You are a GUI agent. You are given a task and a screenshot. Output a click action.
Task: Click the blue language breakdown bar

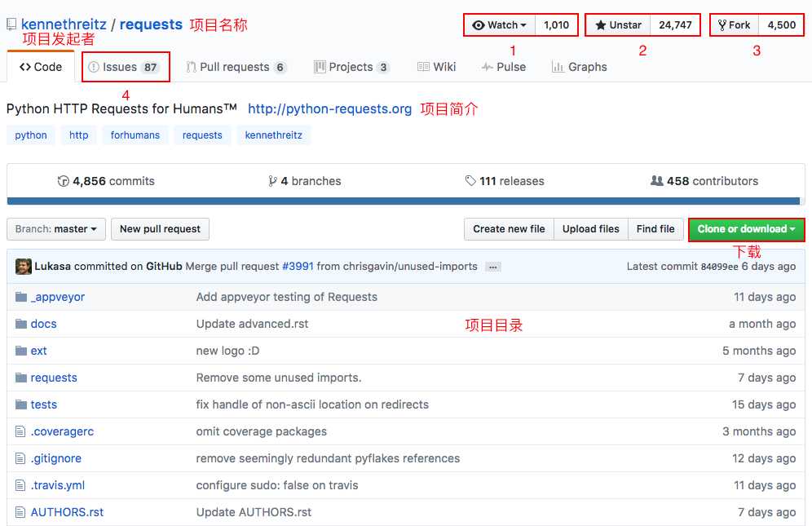click(x=404, y=201)
